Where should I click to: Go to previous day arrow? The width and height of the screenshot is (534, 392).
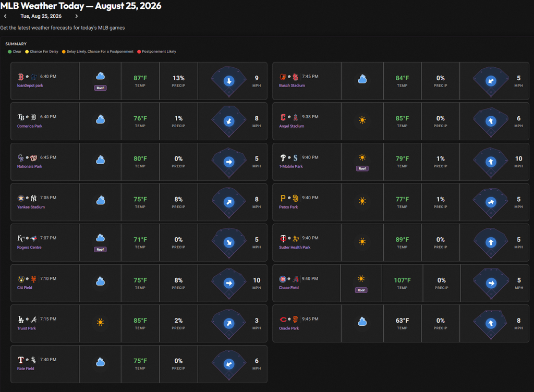click(x=5, y=16)
